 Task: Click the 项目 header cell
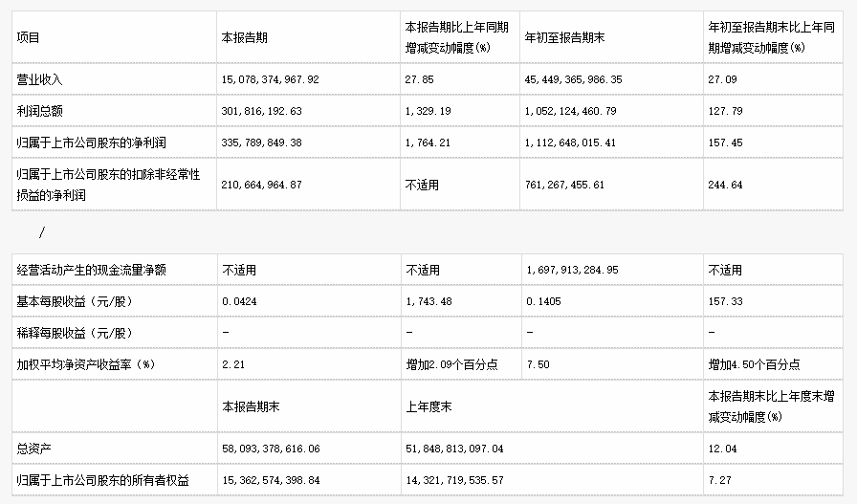(29, 38)
